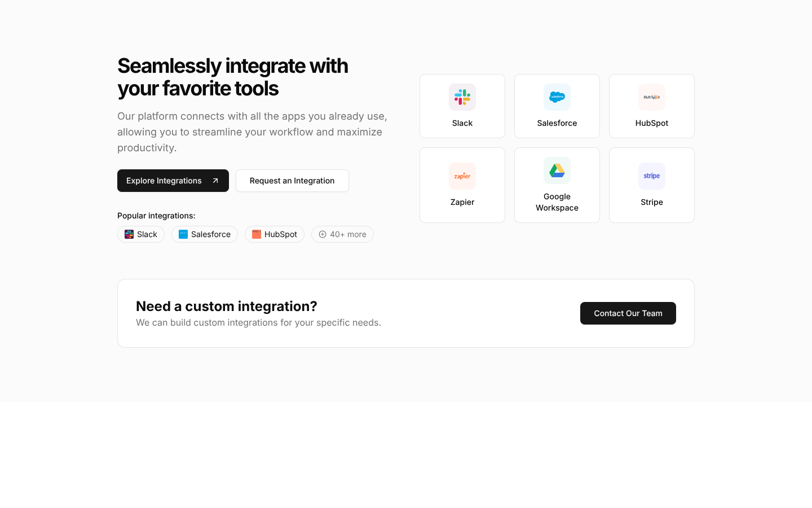Select the Salesforce cloud logo icon
The image size is (812, 508).
[557, 97]
